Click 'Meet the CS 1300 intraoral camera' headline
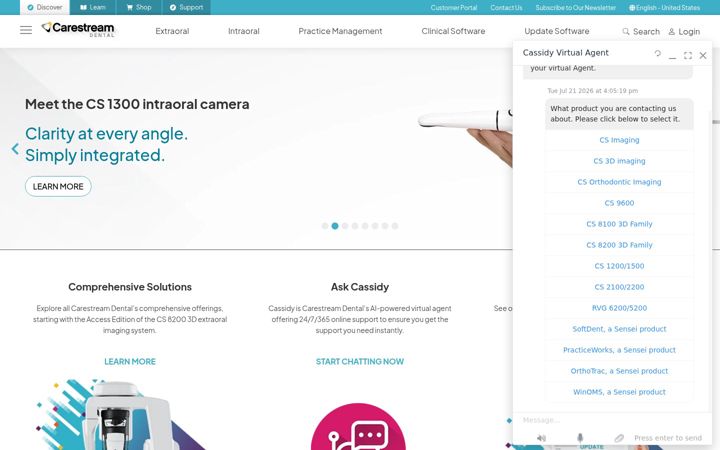This screenshot has height=450, width=720. (x=137, y=104)
